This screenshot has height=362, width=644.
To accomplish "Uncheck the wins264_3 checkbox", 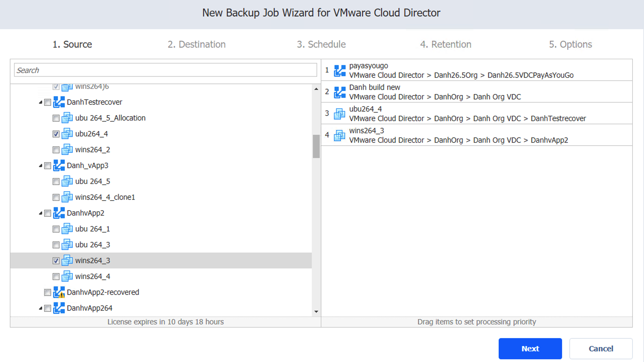I will coord(56,261).
